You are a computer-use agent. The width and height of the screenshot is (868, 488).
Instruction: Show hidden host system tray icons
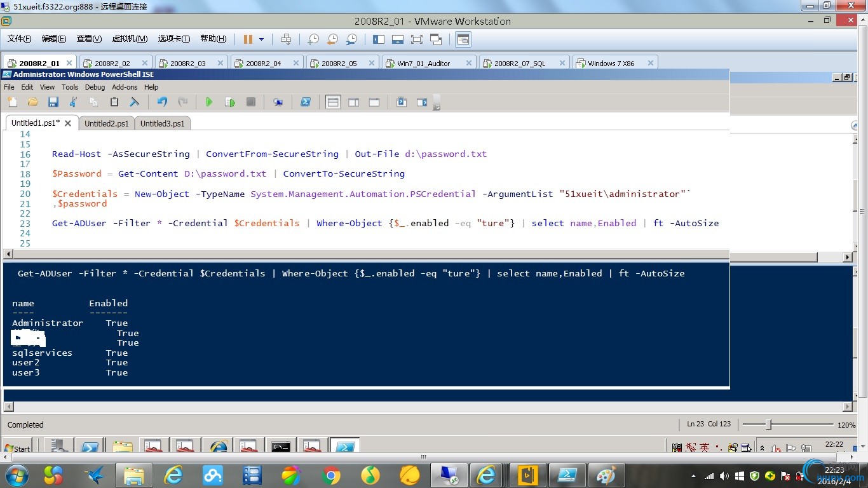coord(693,476)
